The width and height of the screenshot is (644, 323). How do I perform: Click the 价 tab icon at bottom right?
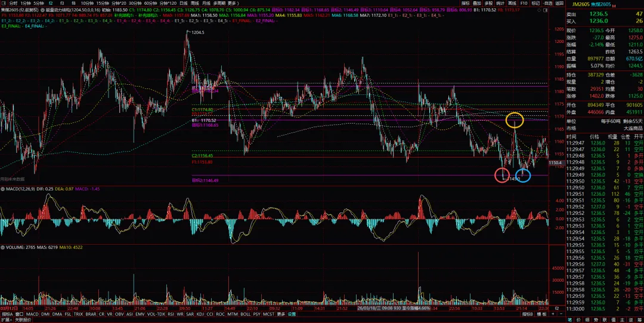[x=578, y=319]
